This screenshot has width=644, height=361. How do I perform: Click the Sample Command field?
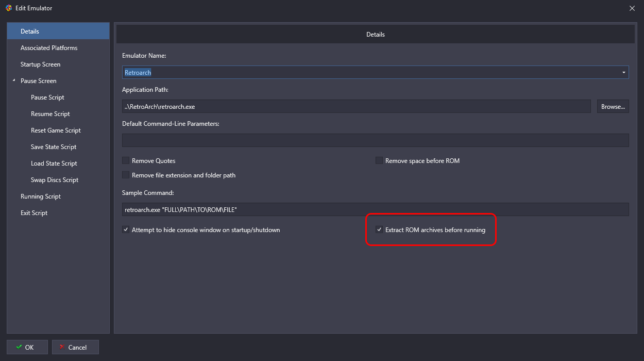[375, 209]
